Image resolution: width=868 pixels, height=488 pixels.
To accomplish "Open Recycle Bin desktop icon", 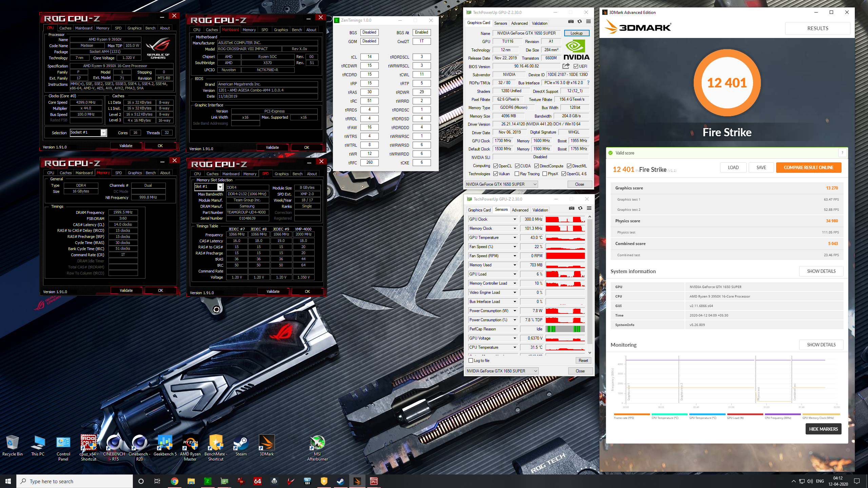I will coord(13,446).
